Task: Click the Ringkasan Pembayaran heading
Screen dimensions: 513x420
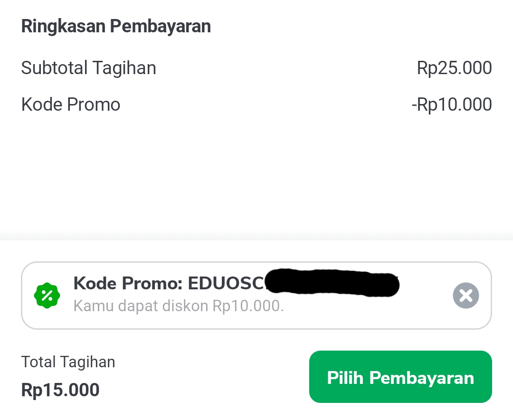Action: pos(115,26)
